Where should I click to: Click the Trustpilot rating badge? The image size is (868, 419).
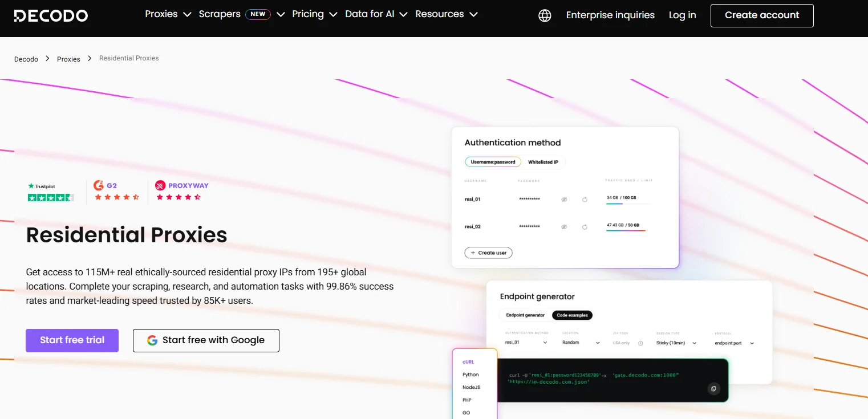point(51,192)
